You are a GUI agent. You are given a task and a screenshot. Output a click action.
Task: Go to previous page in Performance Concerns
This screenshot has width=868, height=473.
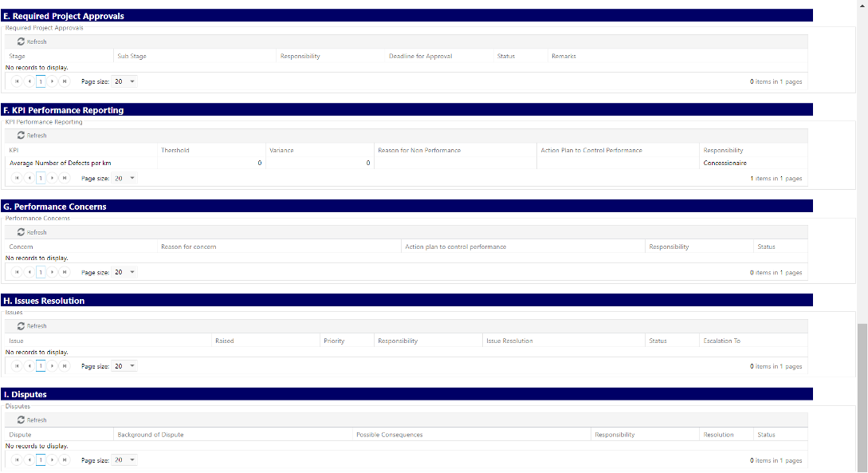coord(29,272)
